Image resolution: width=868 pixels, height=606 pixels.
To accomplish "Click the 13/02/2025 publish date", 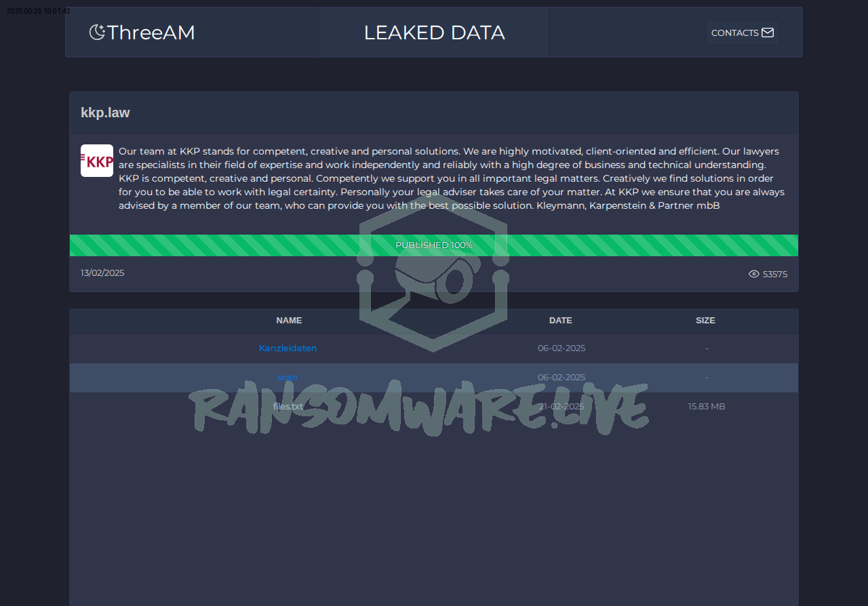I will pyautogui.click(x=102, y=272).
